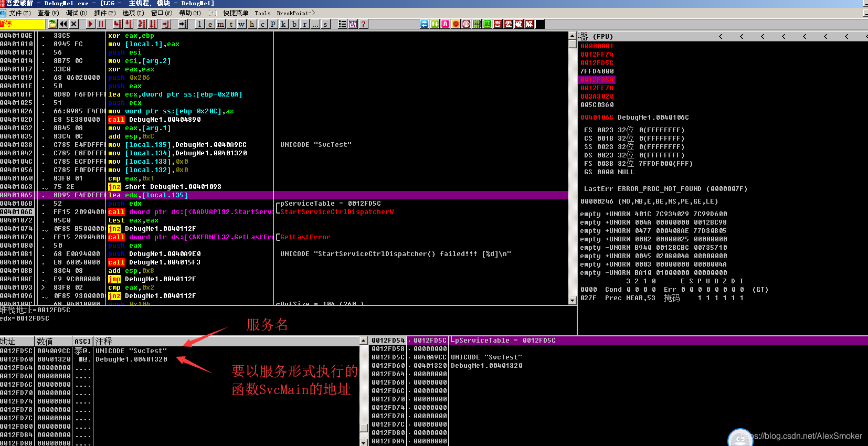Show the call stack with the 'k' button
Viewport: 868px width, 446px height.
point(284,24)
